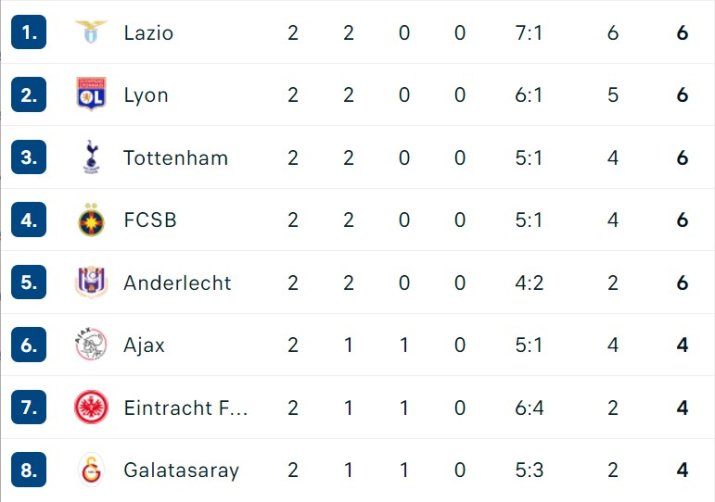The image size is (715, 502).
Task: Select the Anderlecht team name
Action: (177, 283)
